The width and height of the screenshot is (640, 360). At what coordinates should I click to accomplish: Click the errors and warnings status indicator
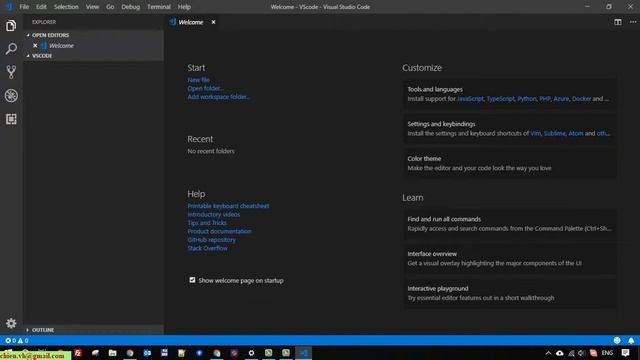(x=17, y=340)
